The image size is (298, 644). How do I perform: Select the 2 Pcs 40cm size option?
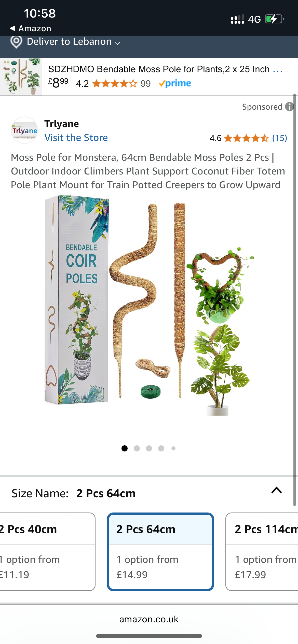click(47, 551)
